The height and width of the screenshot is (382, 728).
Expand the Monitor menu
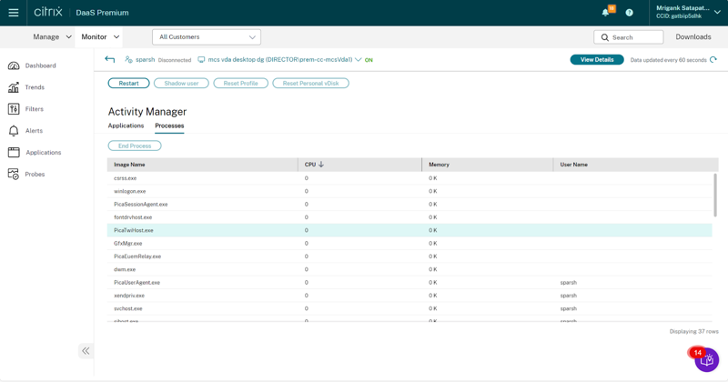(x=100, y=37)
